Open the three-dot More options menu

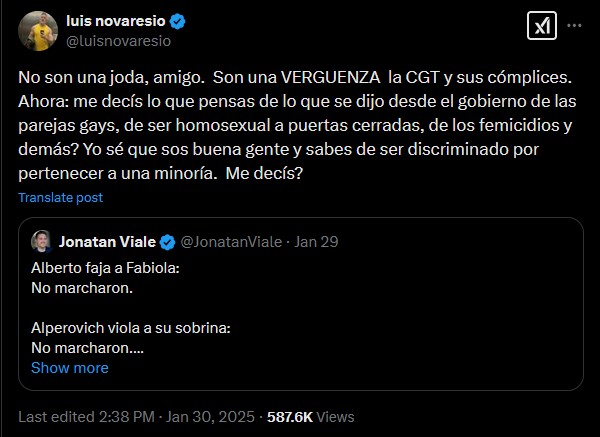pyautogui.click(x=574, y=26)
